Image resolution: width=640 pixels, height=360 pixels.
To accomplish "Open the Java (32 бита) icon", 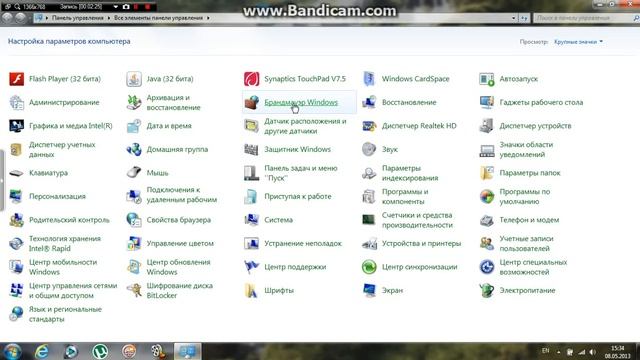I will click(x=134, y=79).
